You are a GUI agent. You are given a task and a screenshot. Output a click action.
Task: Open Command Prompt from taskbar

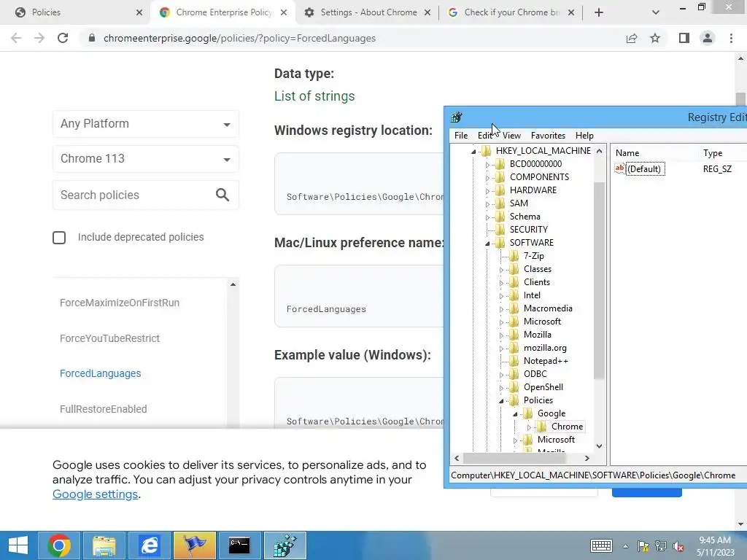[239, 545]
